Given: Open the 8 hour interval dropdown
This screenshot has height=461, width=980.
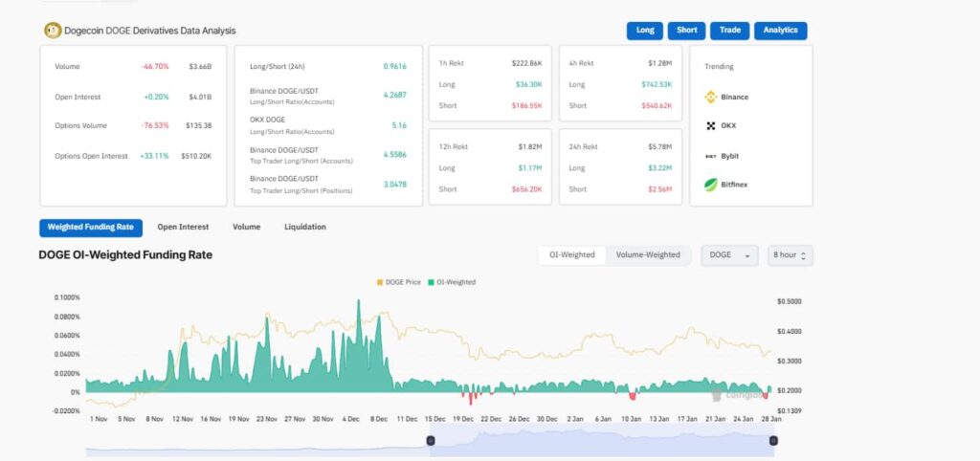Looking at the screenshot, I should coord(790,255).
